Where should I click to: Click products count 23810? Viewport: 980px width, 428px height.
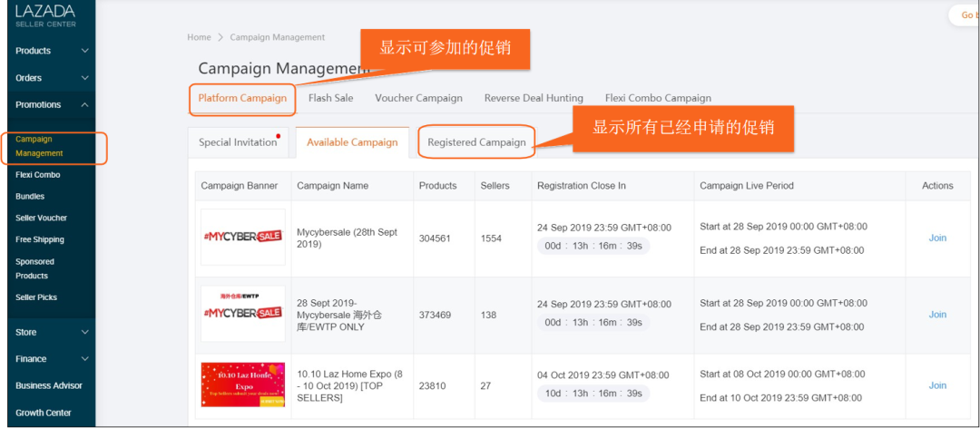tap(433, 386)
